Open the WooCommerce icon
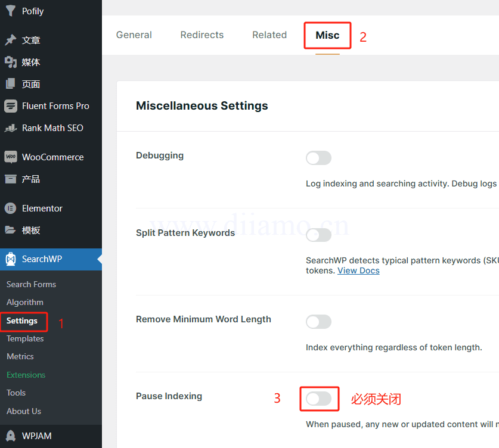 point(11,157)
